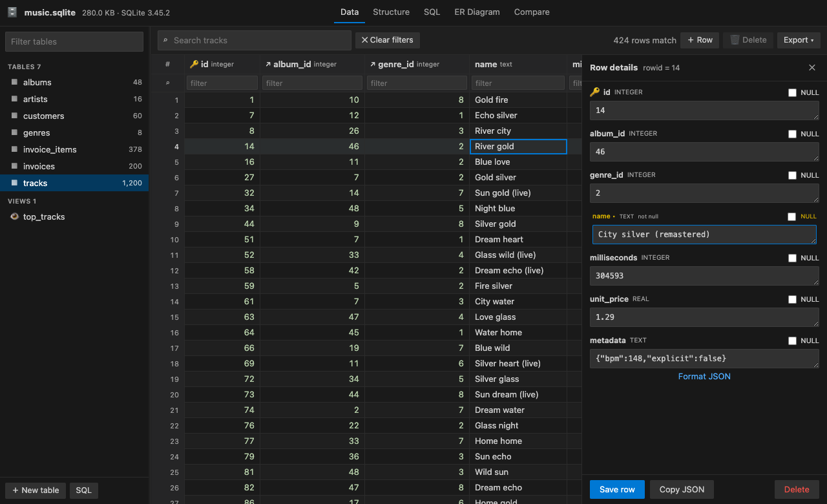Click + New table button
This screenshot has height=504, width=827.
tap(36, 490)
